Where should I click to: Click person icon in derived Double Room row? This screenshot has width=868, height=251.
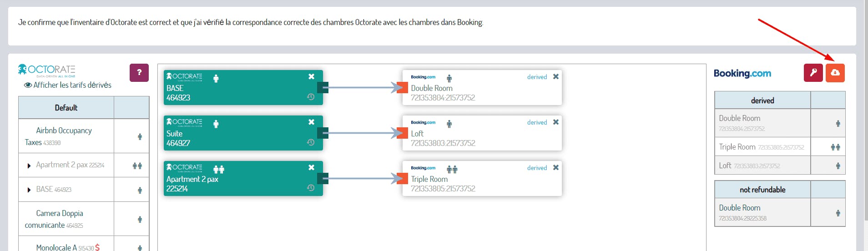(838, 123)
